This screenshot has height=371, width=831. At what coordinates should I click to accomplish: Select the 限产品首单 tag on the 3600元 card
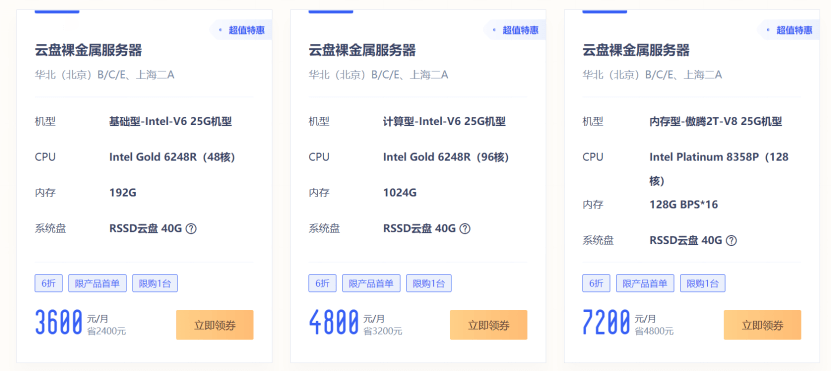pyautogui.click(x=98, y=284)
